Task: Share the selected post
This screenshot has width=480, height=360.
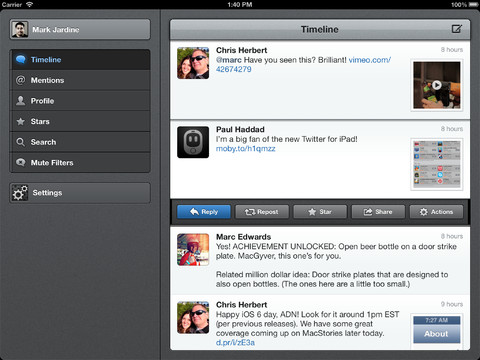Action: 378,212
